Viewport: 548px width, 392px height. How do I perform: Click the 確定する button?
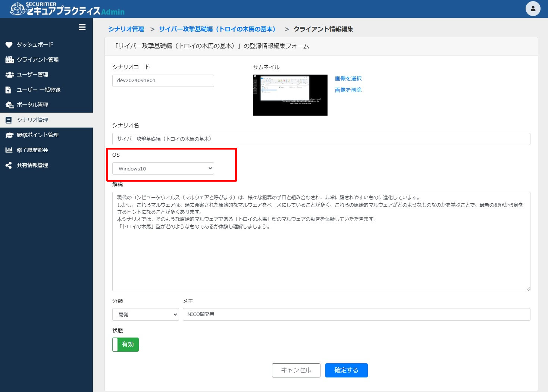347,370
